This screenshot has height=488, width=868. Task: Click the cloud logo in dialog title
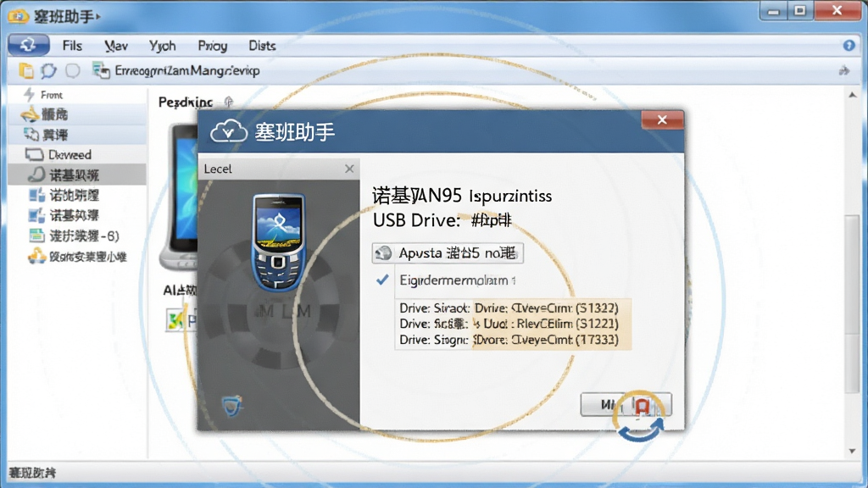[x=228, y=131]
